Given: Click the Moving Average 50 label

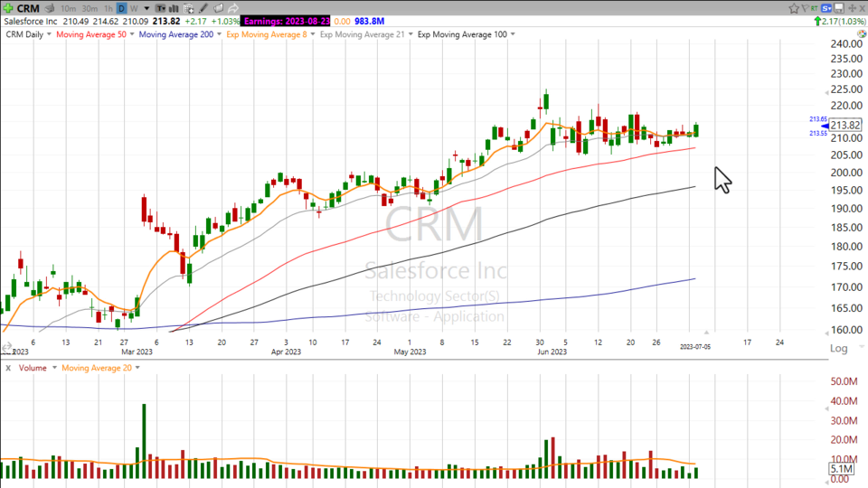Looking at the screenshot, I should (91, 34).
